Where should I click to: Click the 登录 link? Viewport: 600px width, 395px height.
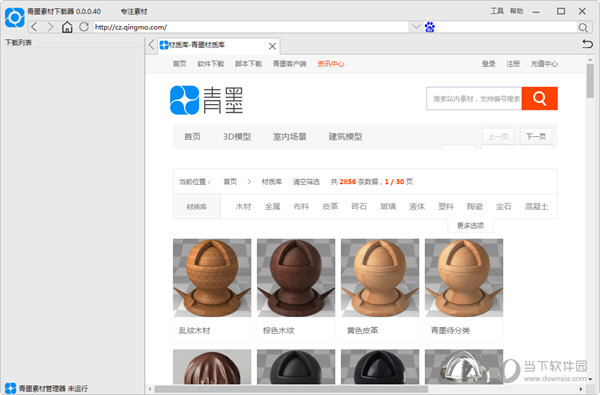[x=489, y=64]
